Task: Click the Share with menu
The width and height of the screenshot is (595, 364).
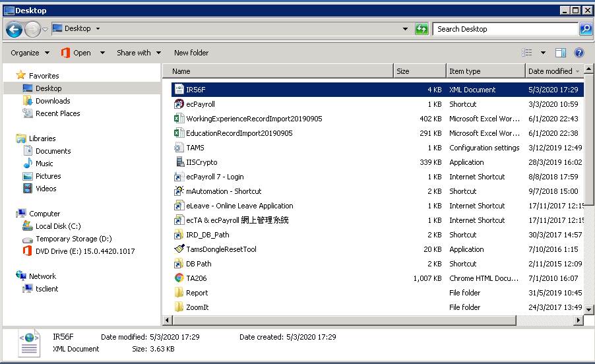Action: [x=139, y=53]
